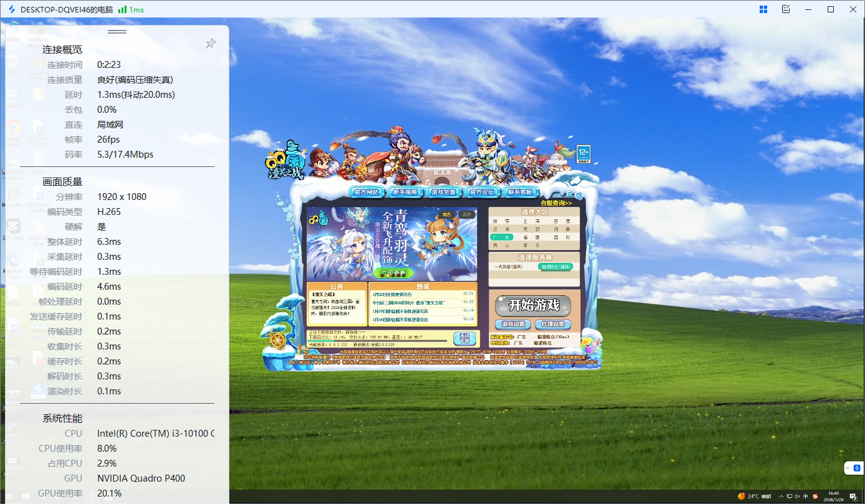Open the blue four-square grid icon
Image resolution: width=865 pixels, height=504 pixels.
tap(763, 9)
